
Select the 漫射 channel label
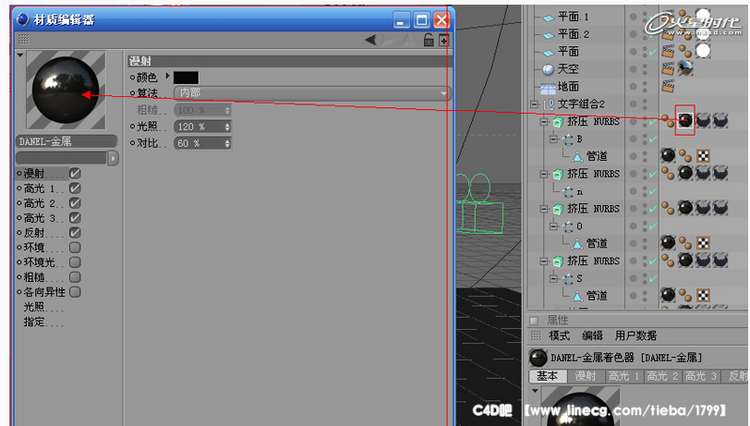(34, 173)
